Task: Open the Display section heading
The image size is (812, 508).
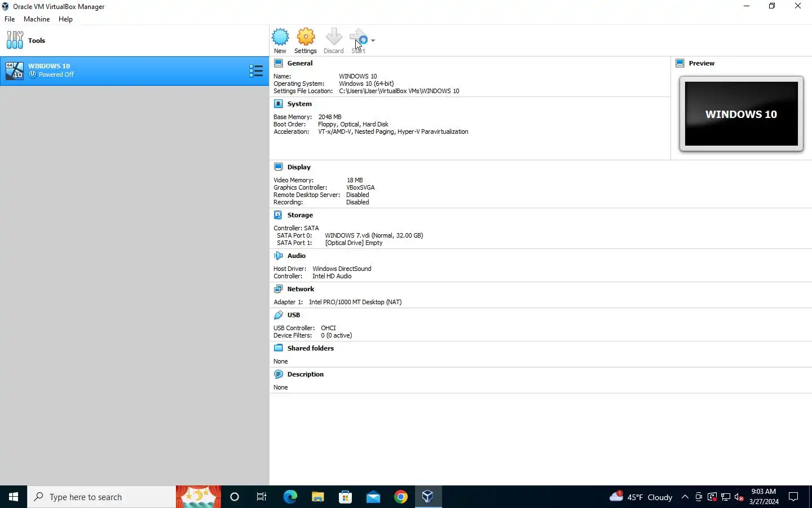Action: (299, 167)
